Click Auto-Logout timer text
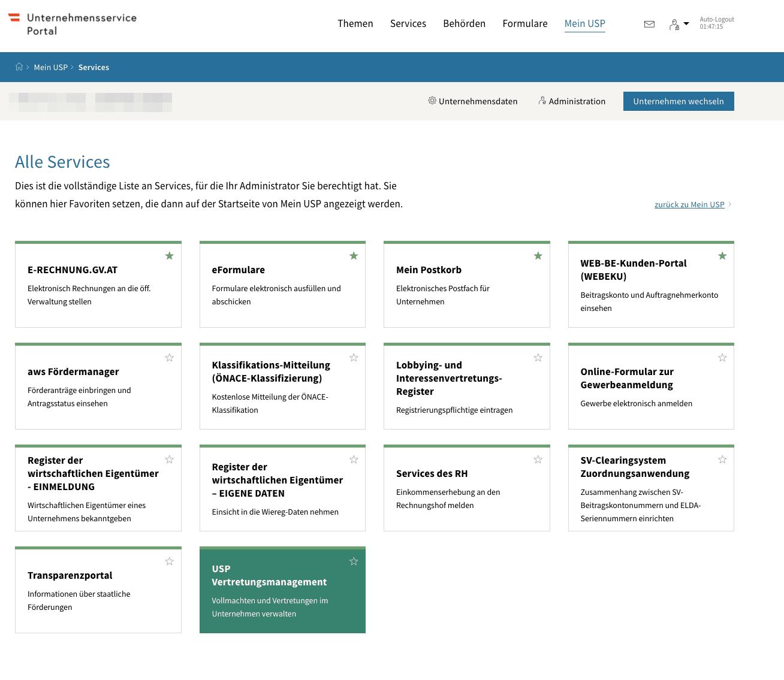The image size is (784, 680). tap(717, 23)
